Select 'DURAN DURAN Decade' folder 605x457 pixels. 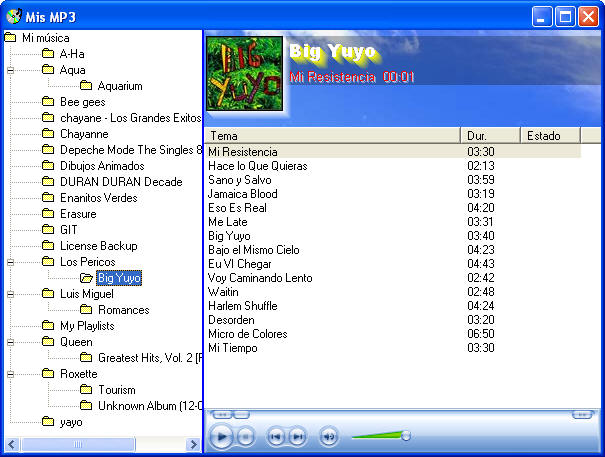click(x=121, y=182)
